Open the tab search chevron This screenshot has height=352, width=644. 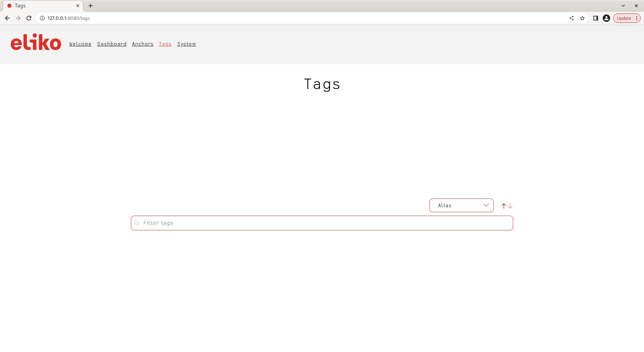pyautogui.click(x=623, y=6)
